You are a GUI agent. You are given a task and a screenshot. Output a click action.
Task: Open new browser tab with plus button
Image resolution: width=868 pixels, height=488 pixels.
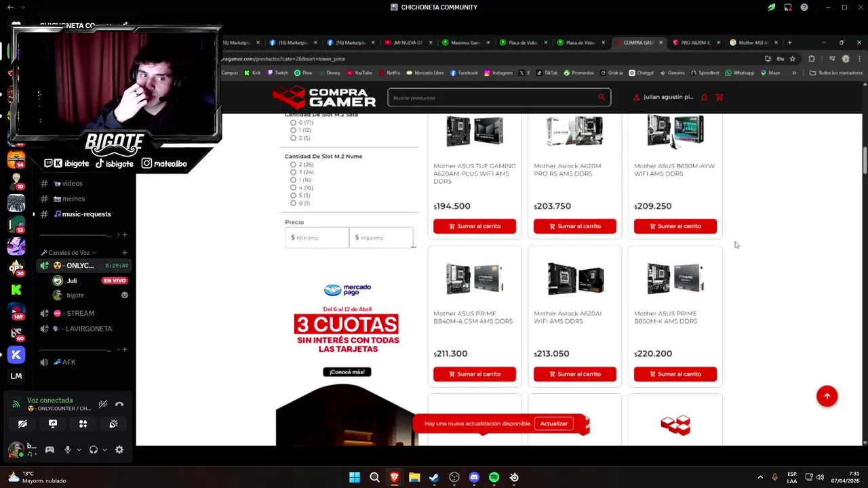tap(789, 43)
